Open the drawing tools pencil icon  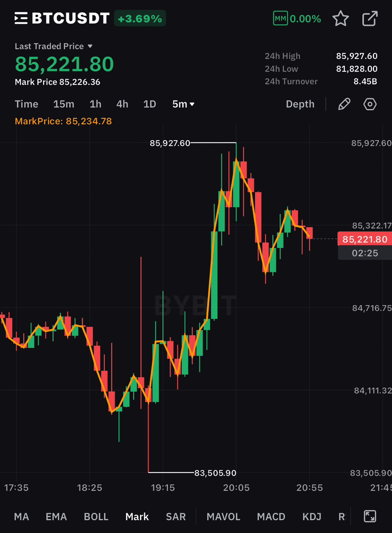[x=344, y=104]
